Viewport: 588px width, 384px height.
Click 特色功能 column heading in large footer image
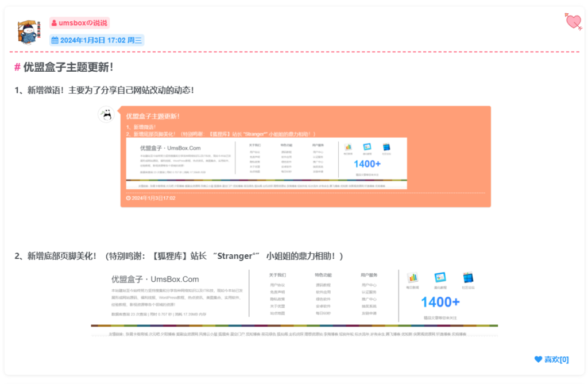323,275
